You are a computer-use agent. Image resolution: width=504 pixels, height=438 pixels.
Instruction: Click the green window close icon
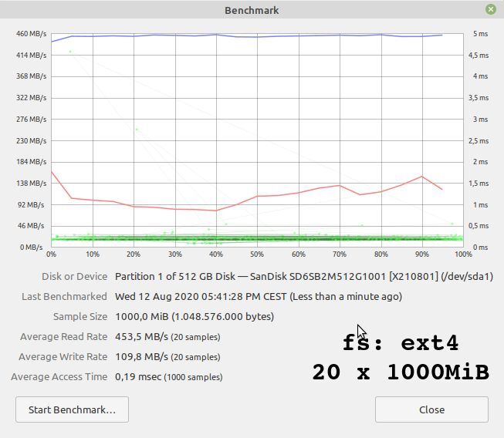click(x=491, y=9)
